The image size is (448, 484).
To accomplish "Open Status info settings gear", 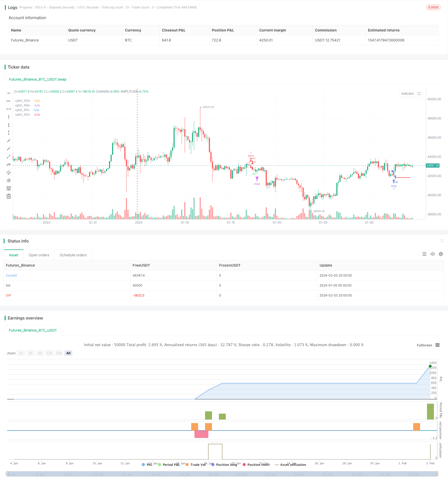I will coord(441,254).
